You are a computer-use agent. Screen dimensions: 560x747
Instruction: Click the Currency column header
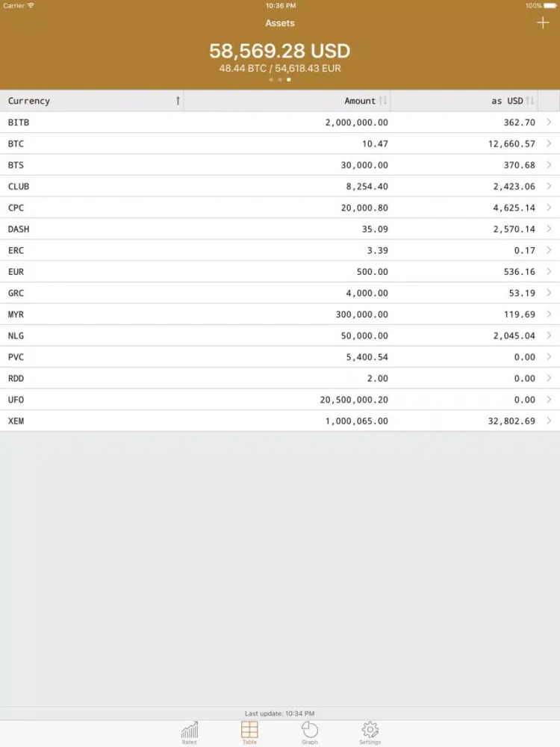[29, 101]
